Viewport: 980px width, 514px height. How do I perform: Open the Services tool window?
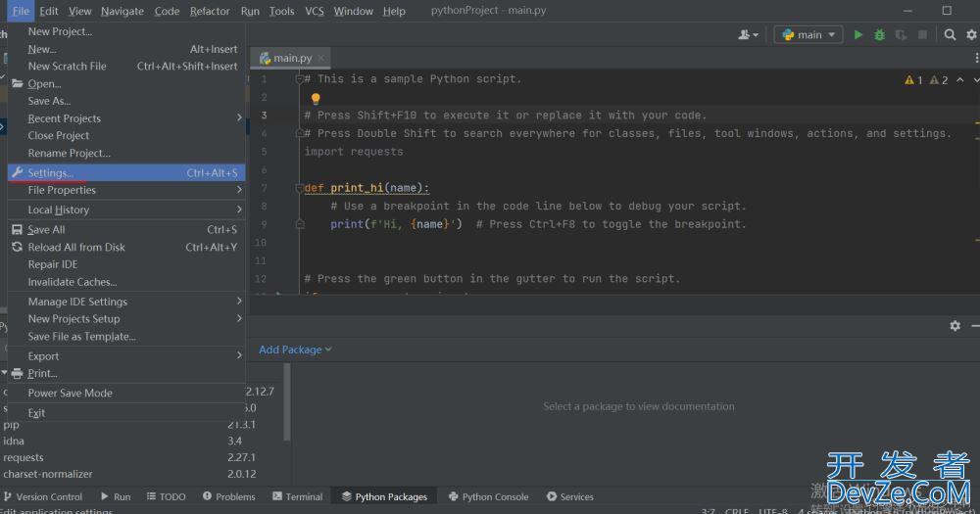[x=570, y=496]
